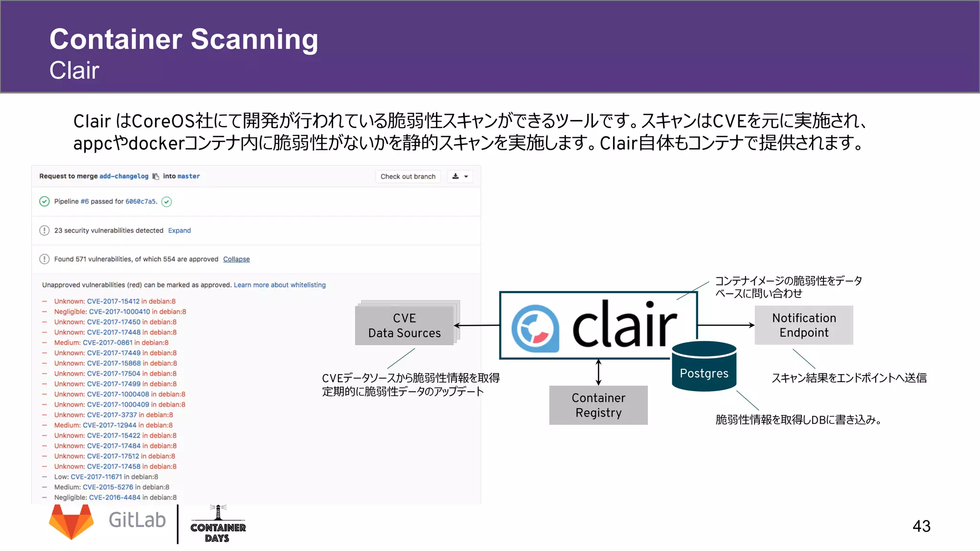Viewport: 980px width, 551px height.
Task: Click the copy branch name icon
Action: tap(156, 176)
